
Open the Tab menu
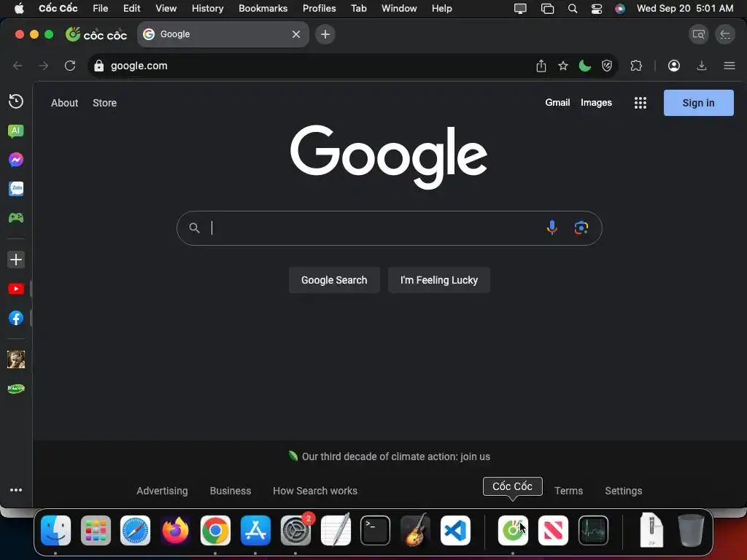[x=359, y=8]
